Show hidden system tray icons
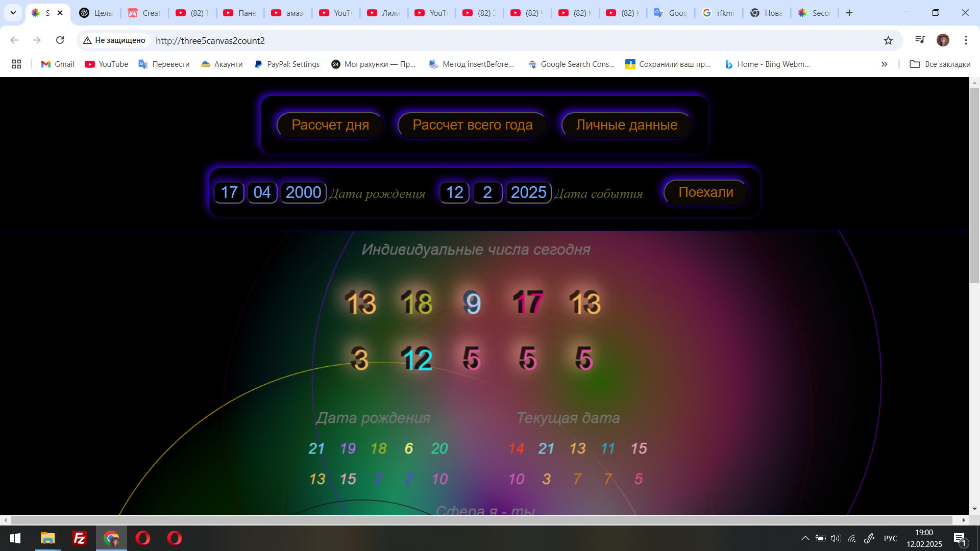Image resolution: width=980 pixels, height=551 pixels. (x=805, y=538)
